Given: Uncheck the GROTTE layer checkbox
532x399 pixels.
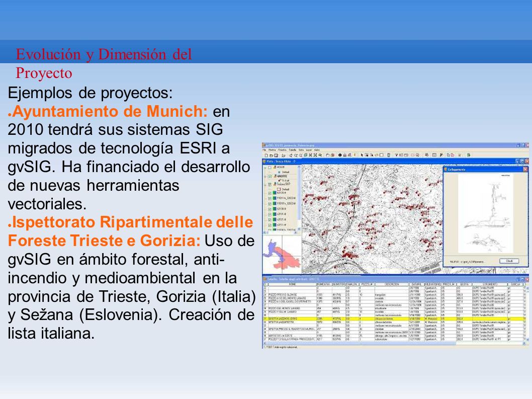Looking at the screenshot, I should [270, 177].
